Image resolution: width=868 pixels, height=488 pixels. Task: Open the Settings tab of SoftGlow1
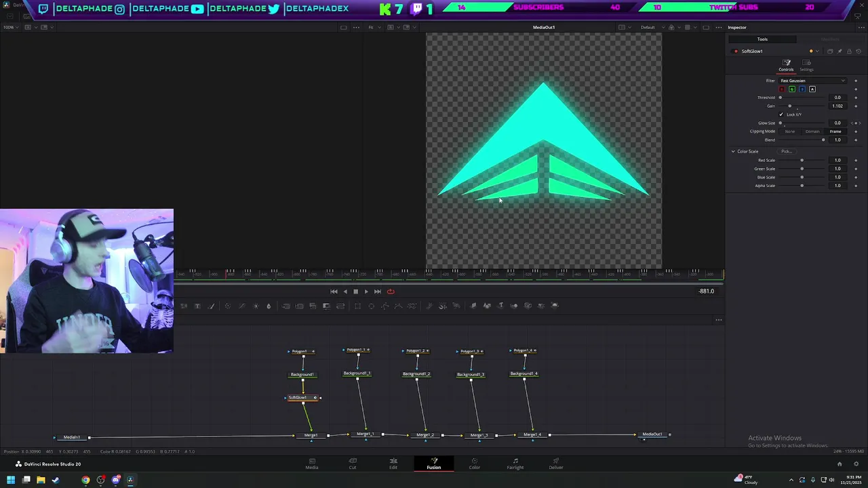[x=806, y=66]
